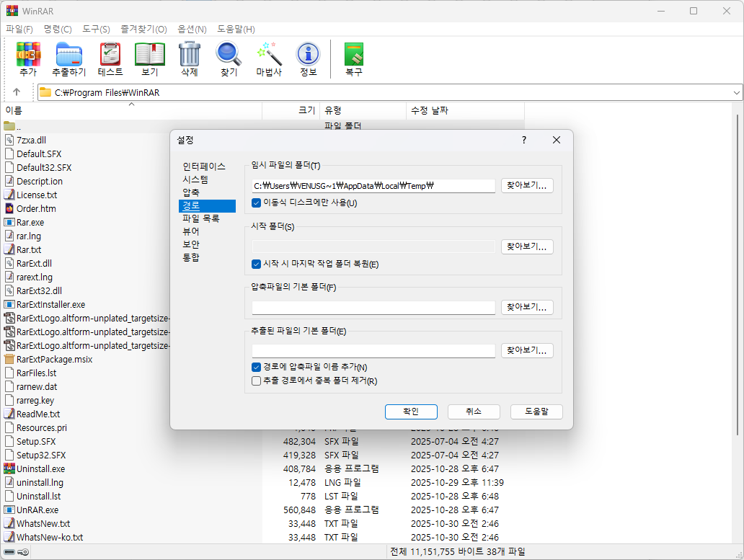Uncheck 경로에 압축파일 이름 추가 checkbox
Image resolution: width=744 pixels, height=560 pixels.
coord(256,367)
